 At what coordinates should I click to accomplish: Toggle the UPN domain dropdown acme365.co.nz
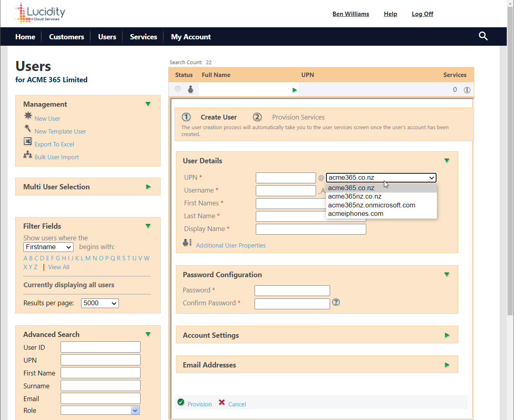coord(381,178)
